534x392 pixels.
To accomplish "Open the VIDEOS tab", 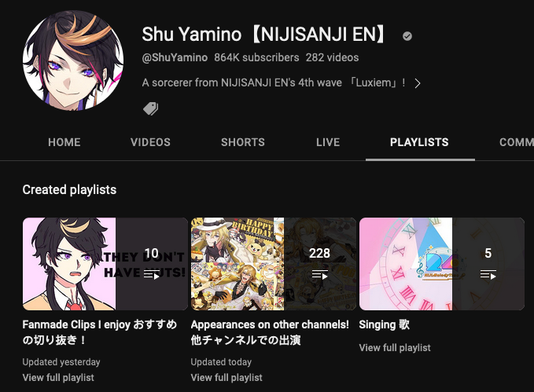I will pos(150,142).
